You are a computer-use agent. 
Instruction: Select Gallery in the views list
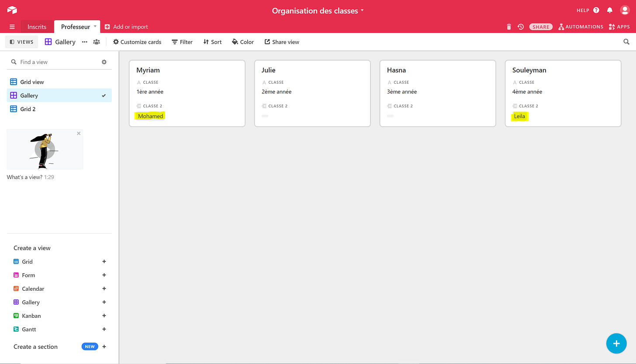pyautogui.click(x=59, y=95)
